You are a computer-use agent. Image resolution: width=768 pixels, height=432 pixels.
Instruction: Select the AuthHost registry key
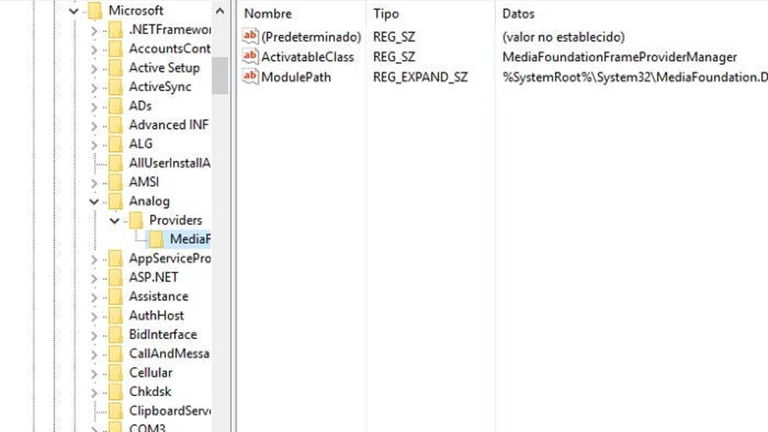156,315
